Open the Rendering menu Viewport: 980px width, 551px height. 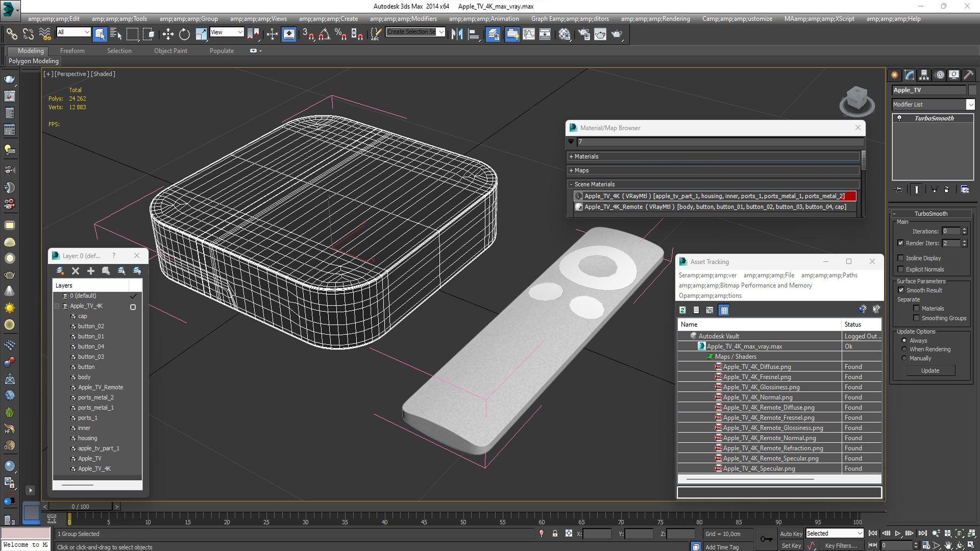[655, 19]
